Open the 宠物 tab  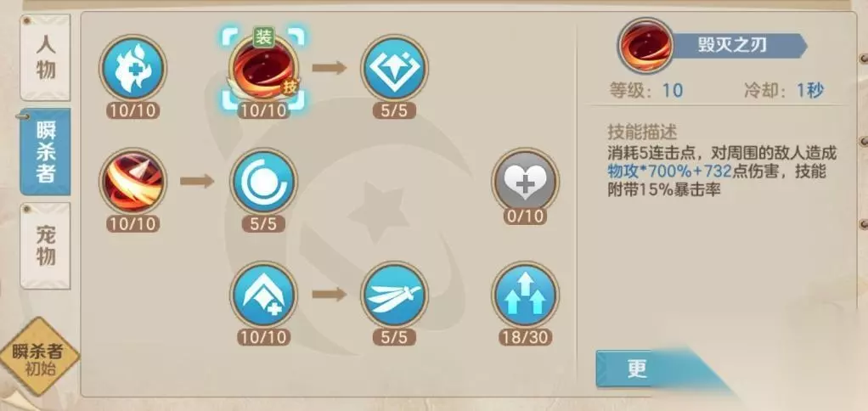(45, 245)
